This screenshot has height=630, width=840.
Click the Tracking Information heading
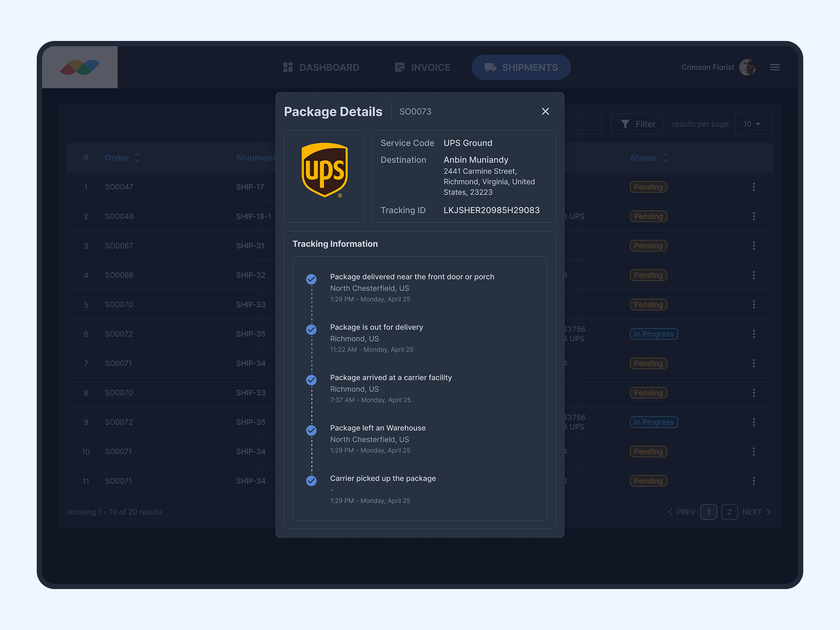(x=335, y=244)
